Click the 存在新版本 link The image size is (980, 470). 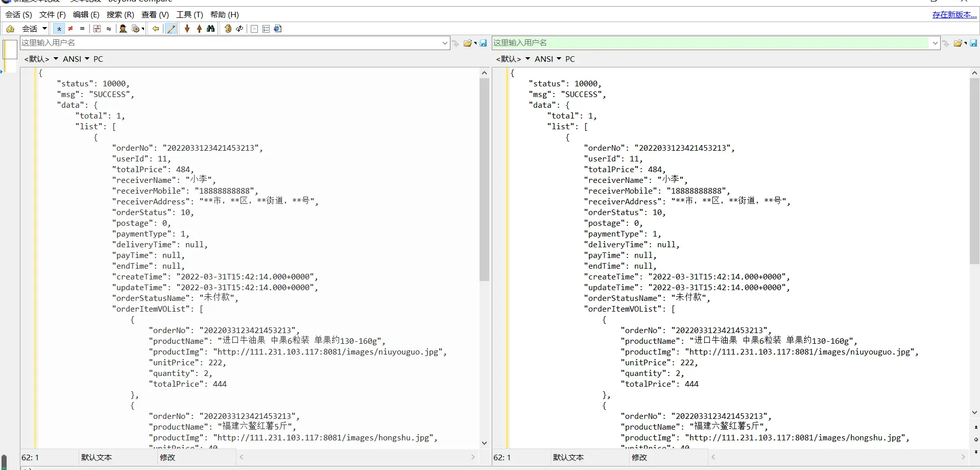point(954,14)
